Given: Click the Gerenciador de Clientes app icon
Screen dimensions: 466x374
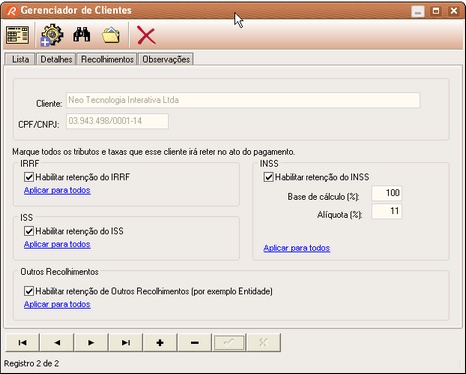Looking at the screenshot, I should 11,11.
